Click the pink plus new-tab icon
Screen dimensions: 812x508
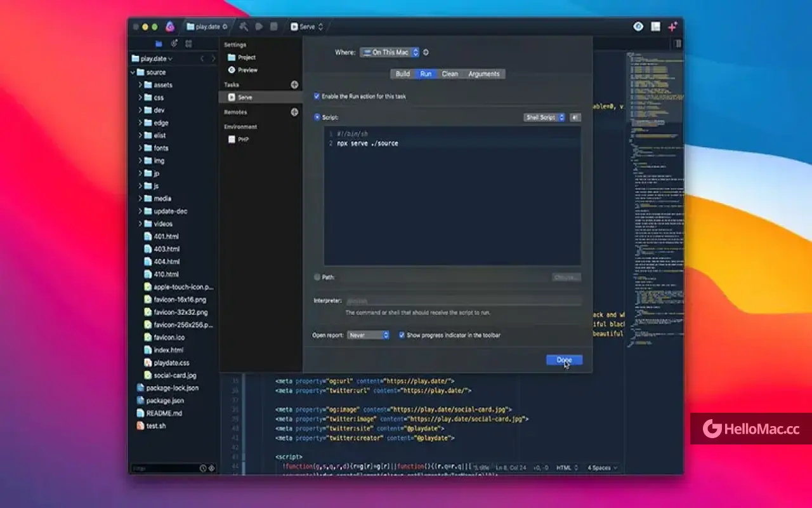(672, 27)
